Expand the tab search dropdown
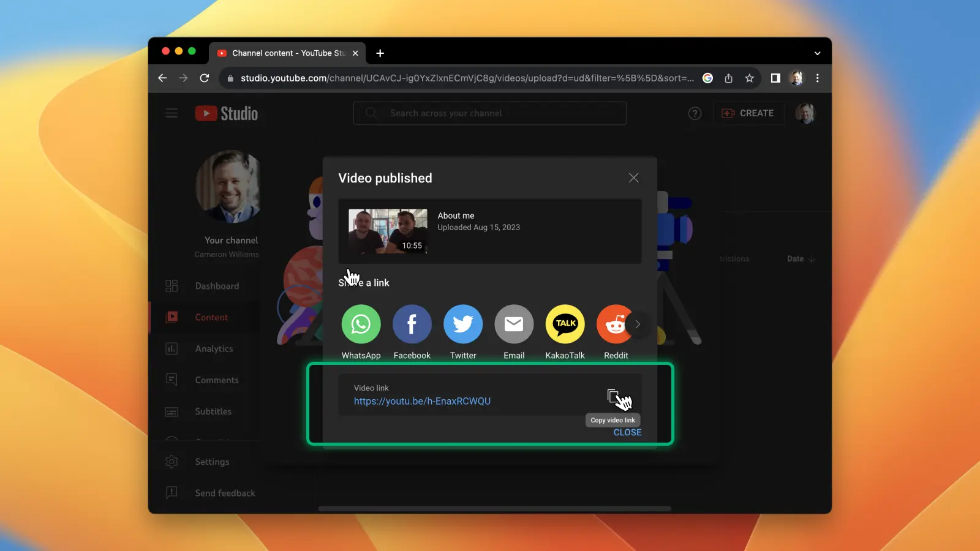This screenshot has height=551, width=980. (x=817, y=53)
